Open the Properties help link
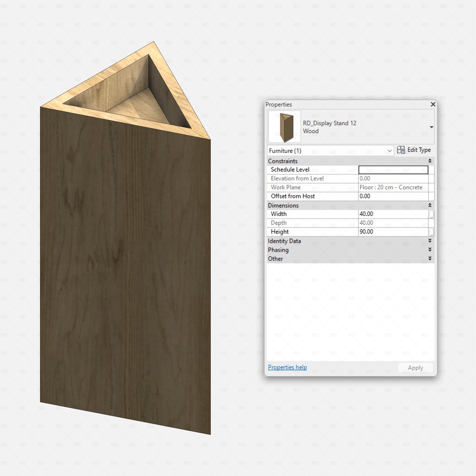Image resolution: width=476 pixels, height=476 pixels. (x=287, y=367)
